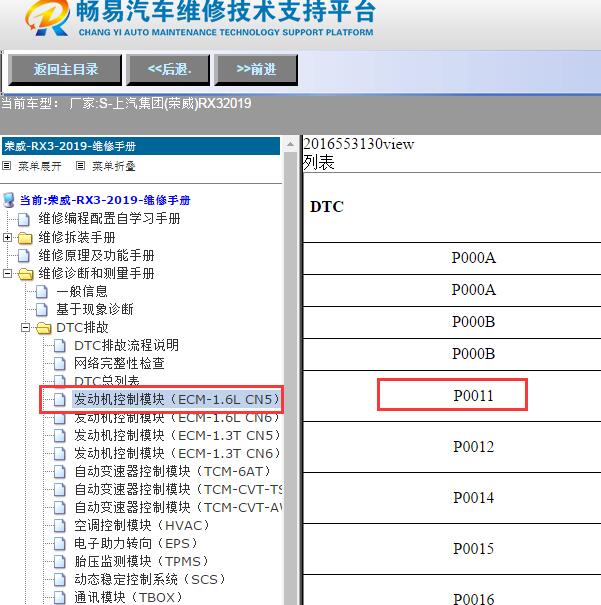
Task: Select 维修拆装手册 tree item
Action: (x=77, y=237)
